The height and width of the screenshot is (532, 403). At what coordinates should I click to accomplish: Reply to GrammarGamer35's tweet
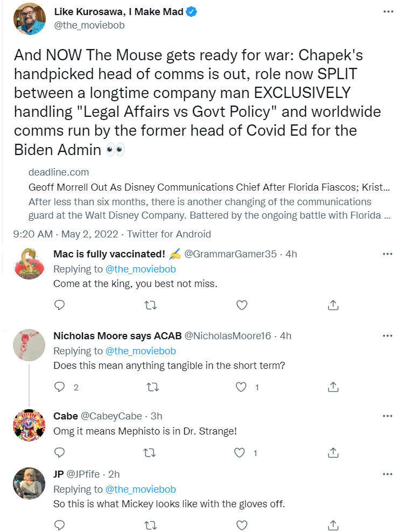click(60, 305)
